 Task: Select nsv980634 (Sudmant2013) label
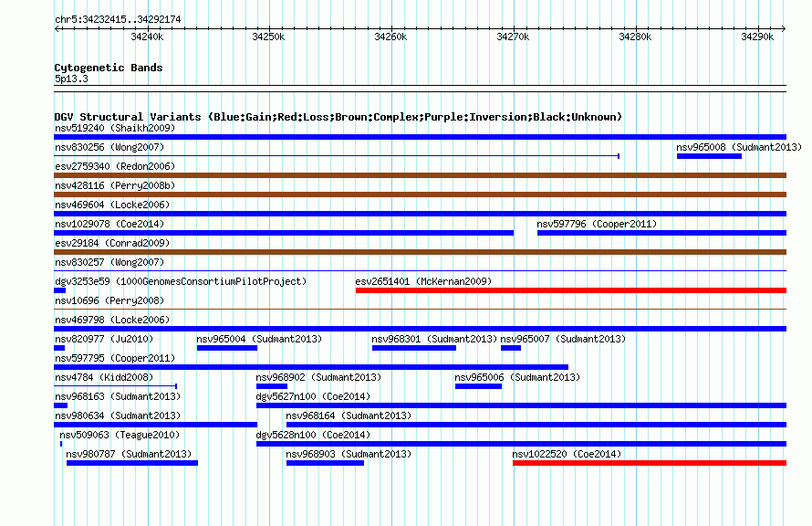pyautogui.click(x=118, y=416)
